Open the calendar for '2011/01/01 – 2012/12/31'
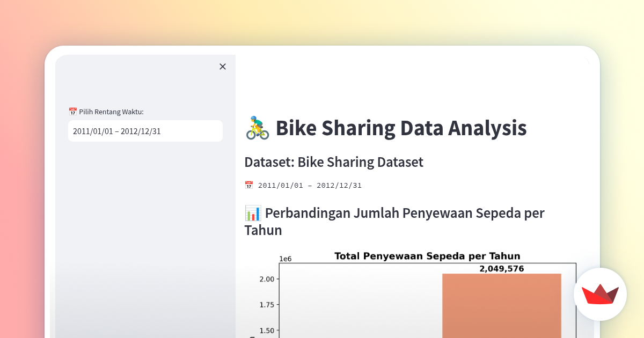The image size is (644, 338). (145, 131)
